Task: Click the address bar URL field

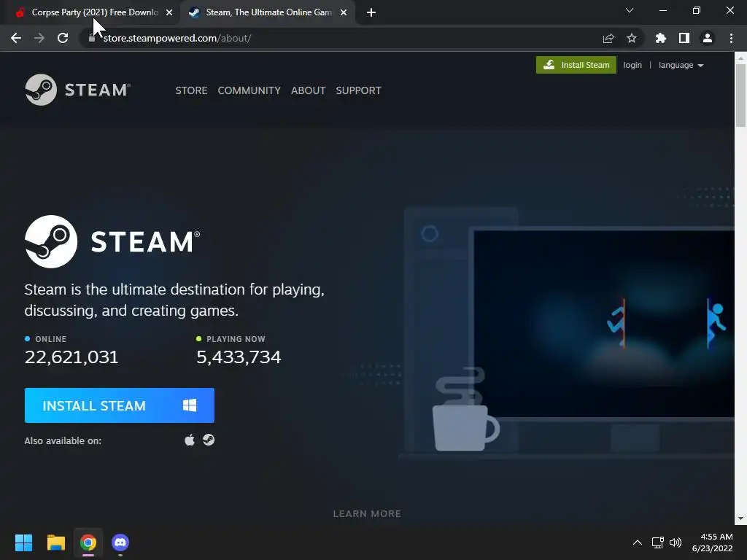Action: 343,38
